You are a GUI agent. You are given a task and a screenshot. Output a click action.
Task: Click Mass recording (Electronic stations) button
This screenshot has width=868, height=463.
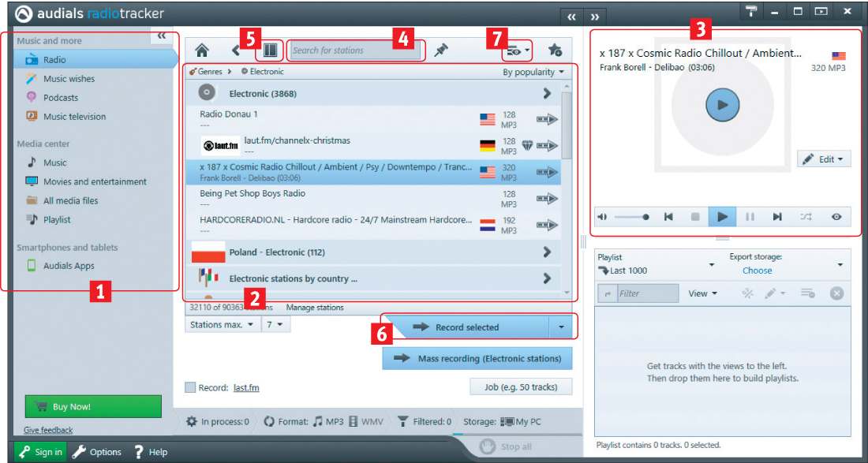click(477, 358)
